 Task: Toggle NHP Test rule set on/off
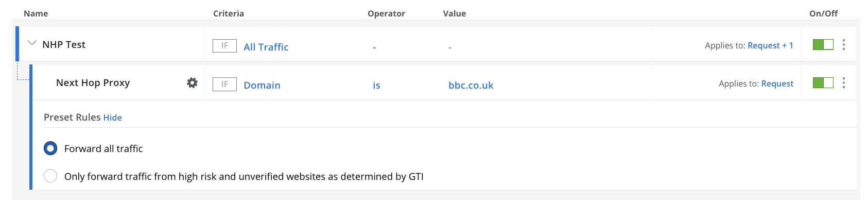[823, 45]
